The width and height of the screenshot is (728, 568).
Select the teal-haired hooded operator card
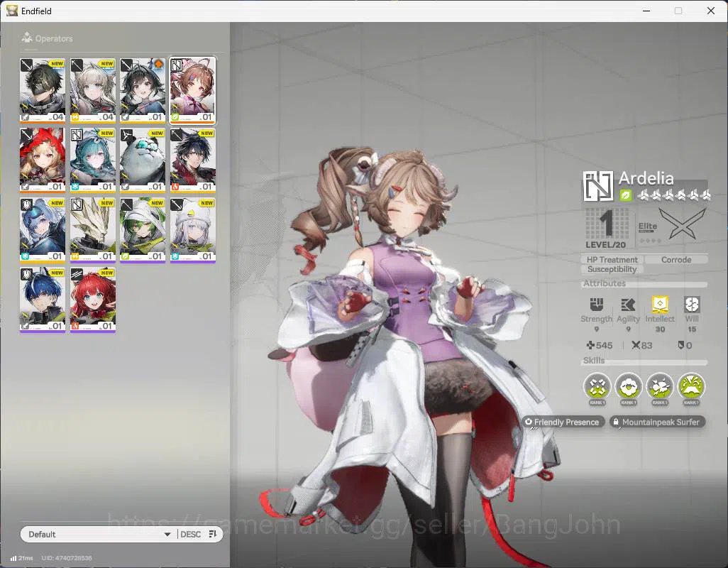coord(93,160)
